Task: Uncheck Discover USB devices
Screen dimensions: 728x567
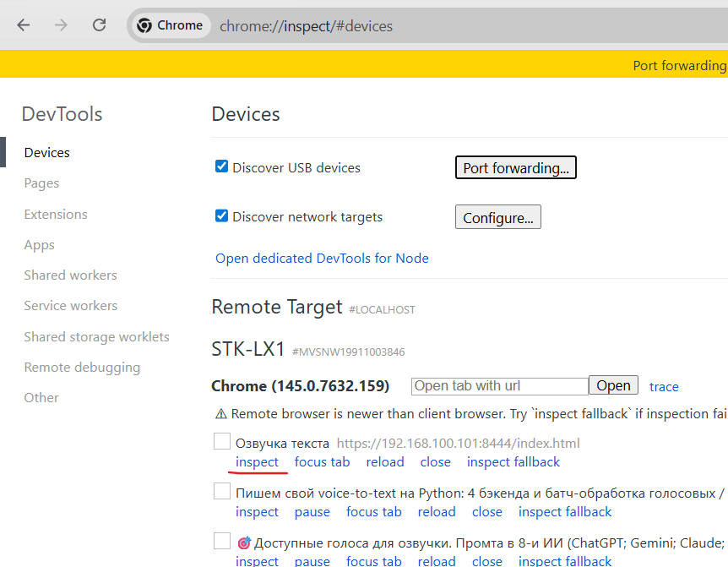Action: pos(221,167)
